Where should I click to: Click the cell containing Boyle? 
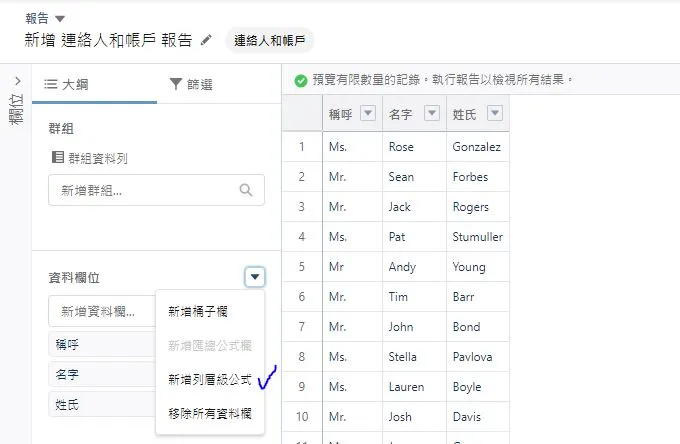point(477,386)
